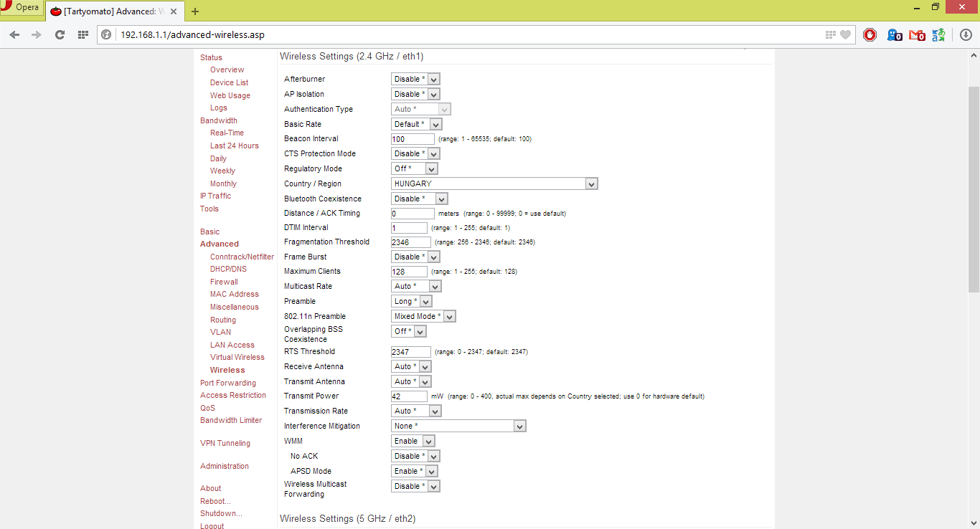980x529 pixels.
Task: Click the RTS Threshold field
Action: point(411,352)
